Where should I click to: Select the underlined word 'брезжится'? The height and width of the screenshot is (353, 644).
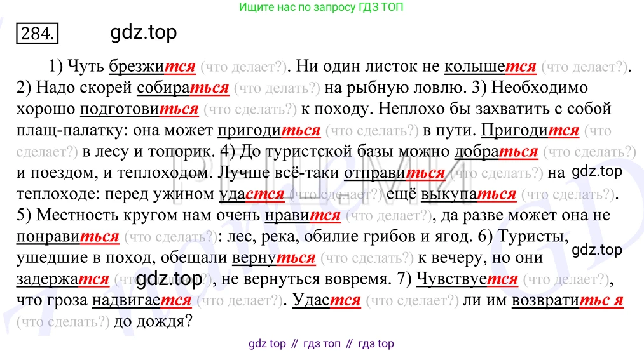(x=151, y=66)
